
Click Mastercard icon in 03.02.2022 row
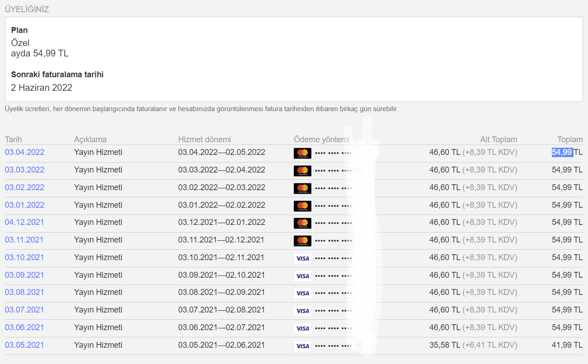[x=303, y=188]
